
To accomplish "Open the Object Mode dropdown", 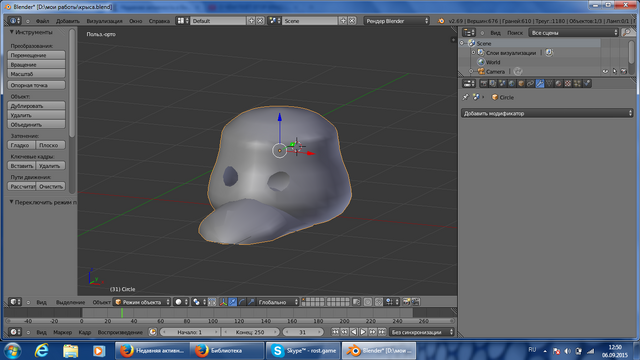I will click(142, 302).
